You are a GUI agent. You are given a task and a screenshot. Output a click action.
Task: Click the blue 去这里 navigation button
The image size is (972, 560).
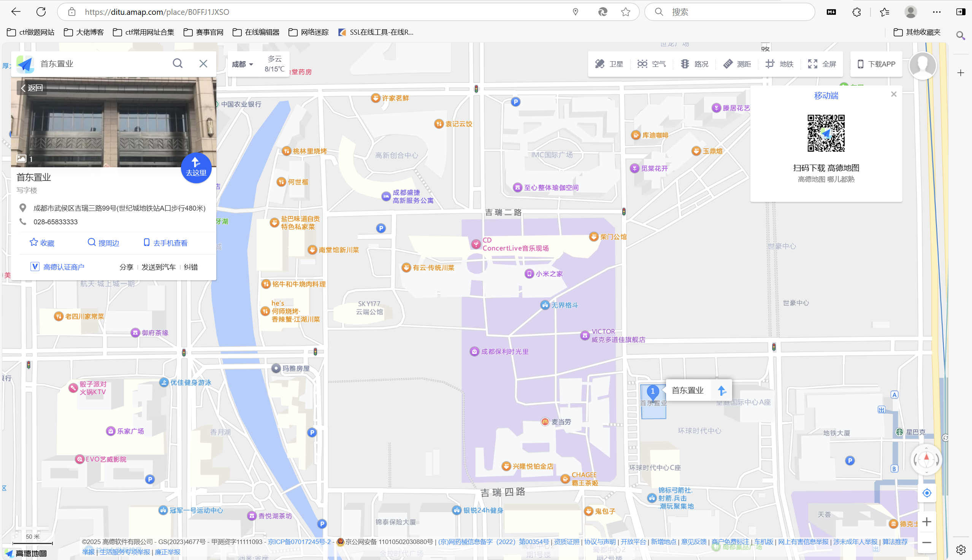click(196, 168)
